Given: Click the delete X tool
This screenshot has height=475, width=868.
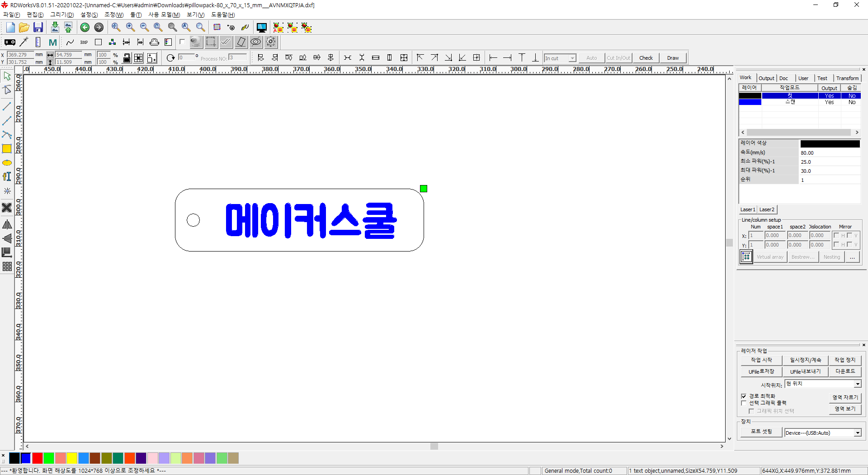Looking at the screenshot, I should [7, 208].
